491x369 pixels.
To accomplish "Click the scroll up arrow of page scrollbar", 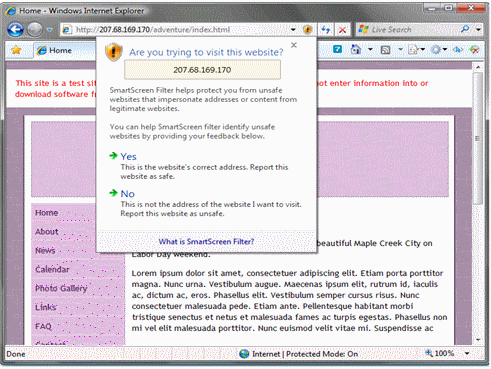I will [x=478, y=67].
